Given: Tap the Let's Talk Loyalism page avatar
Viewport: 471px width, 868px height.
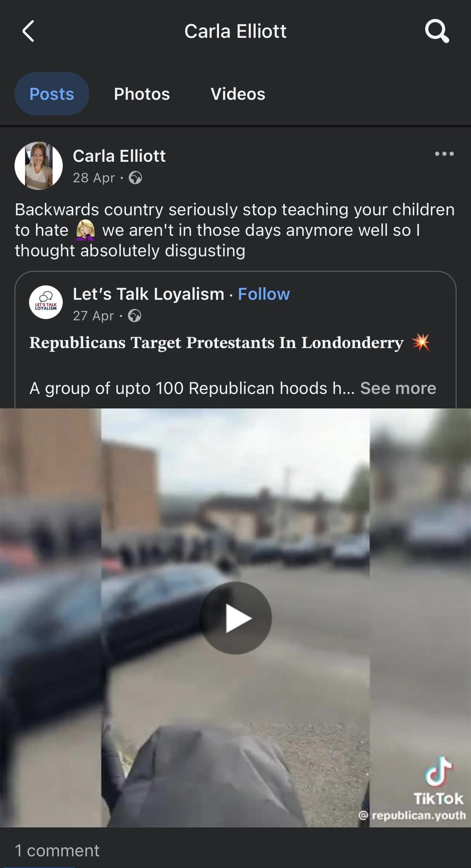Looking at the screenshot, I should pyautogui.click(x=46, y=302).
